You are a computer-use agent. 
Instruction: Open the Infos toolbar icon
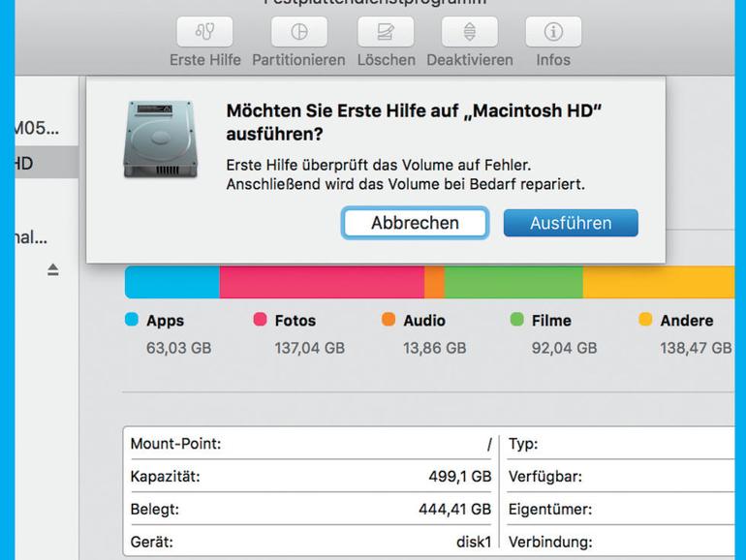coord(553,32)
